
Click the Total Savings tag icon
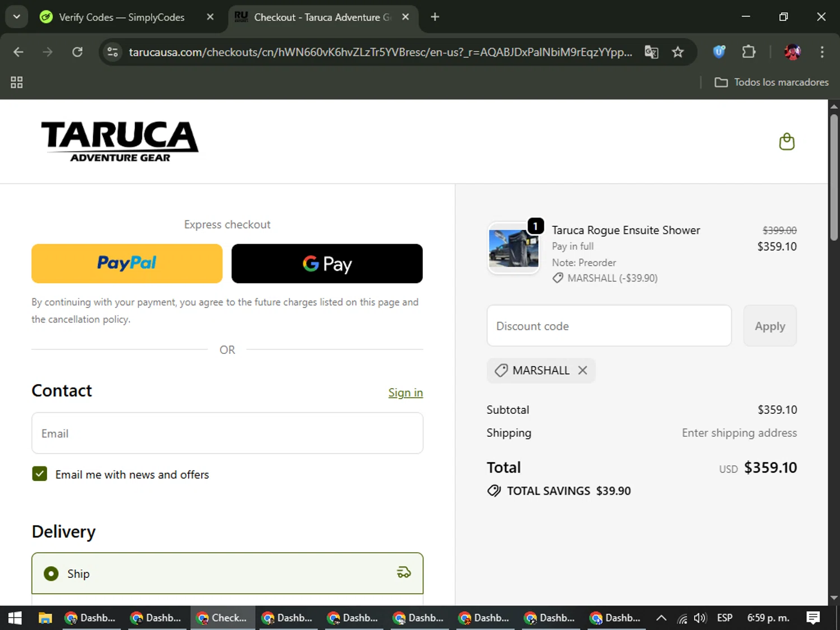point(494,491)
